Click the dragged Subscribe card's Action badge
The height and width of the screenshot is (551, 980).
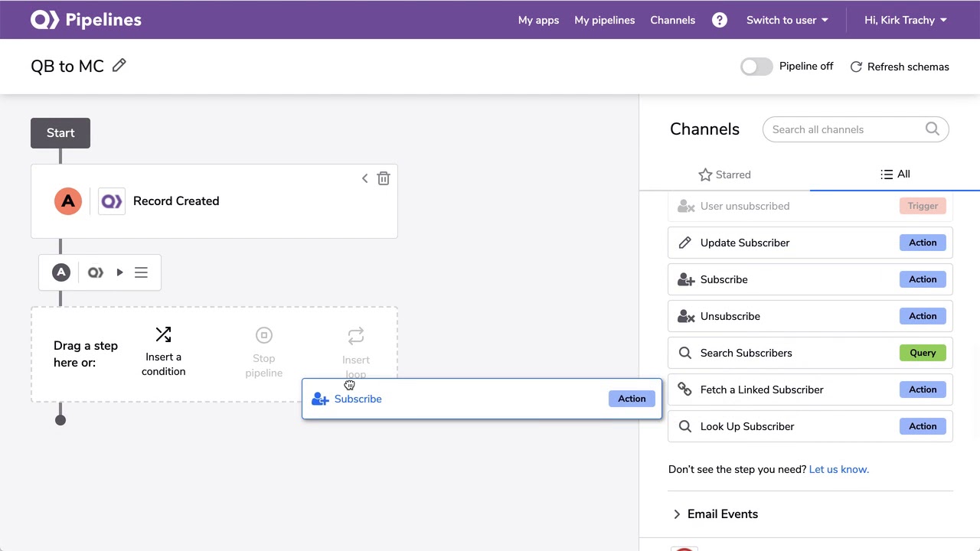632,399
